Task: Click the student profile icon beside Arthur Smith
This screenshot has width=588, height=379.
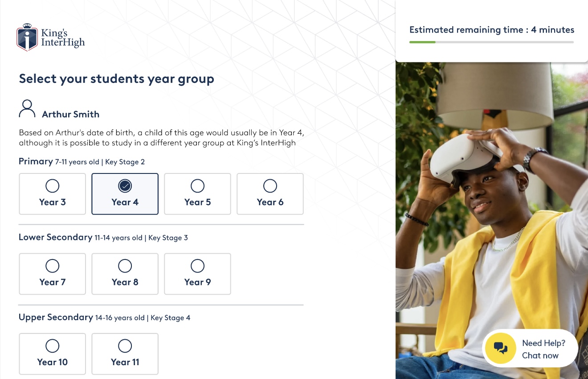Action: (x=27, y=109)
